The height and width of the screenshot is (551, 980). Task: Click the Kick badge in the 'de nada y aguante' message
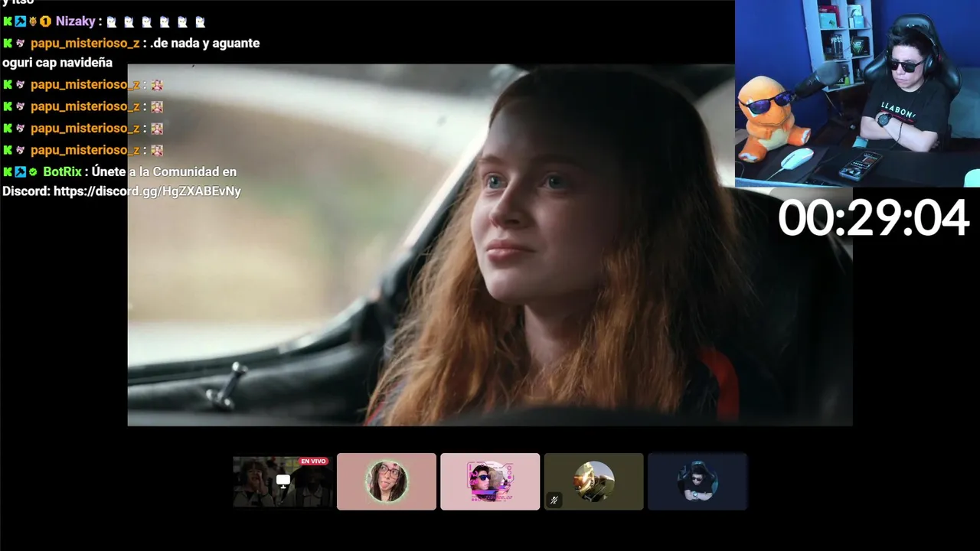[8, 43]
